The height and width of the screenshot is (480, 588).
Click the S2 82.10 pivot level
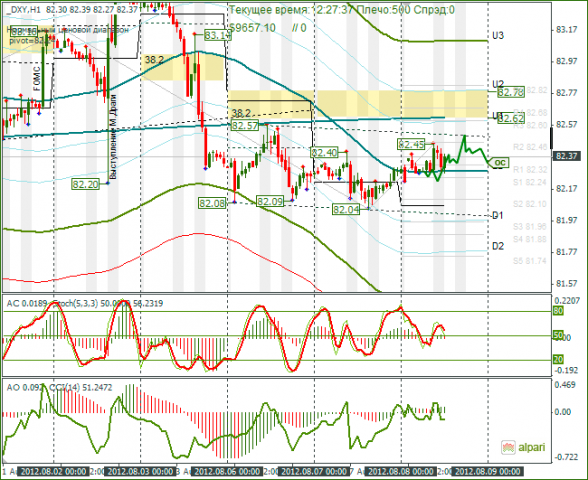point(530,204)
